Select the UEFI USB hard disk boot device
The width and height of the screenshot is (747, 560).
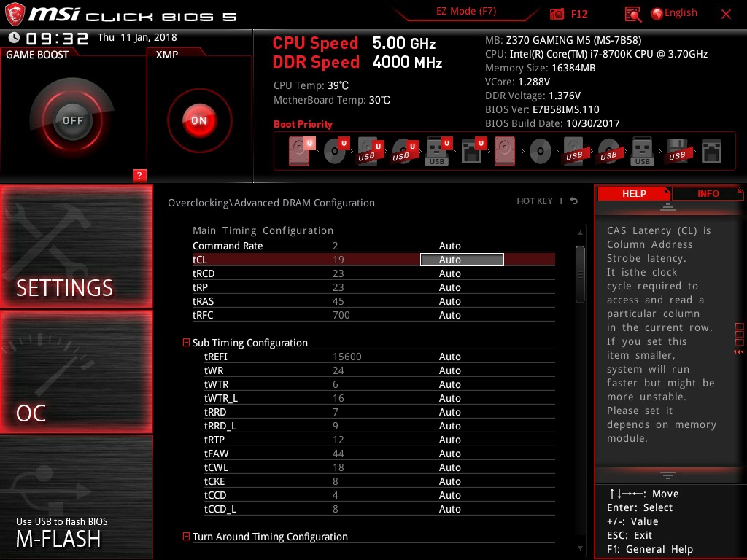370,152
